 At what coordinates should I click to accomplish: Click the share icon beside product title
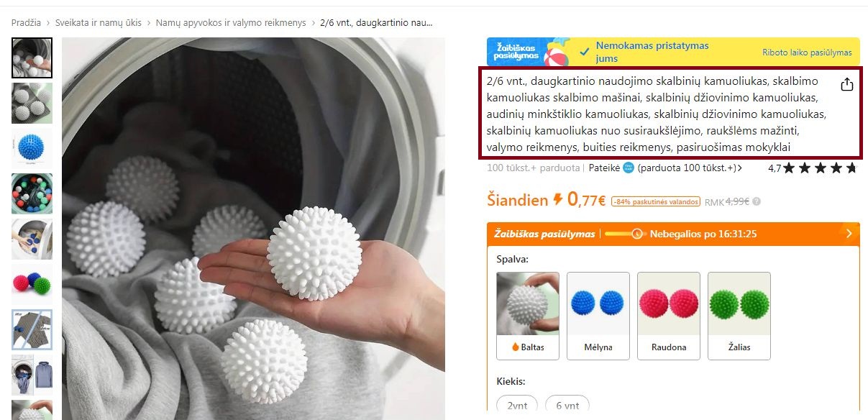[x=846, y=85]
